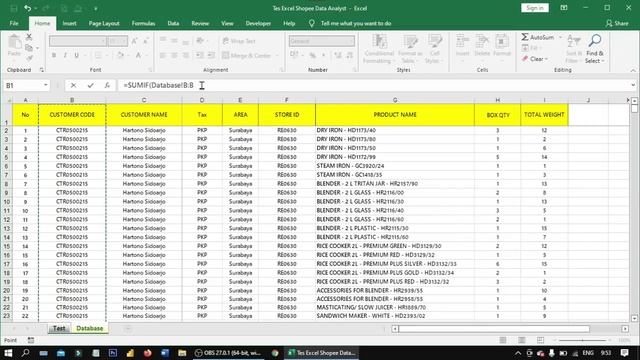Show hidden system tray icons chevron
Image resolution: width=640 pixels, height=360 pixels.
pos(518,353)
